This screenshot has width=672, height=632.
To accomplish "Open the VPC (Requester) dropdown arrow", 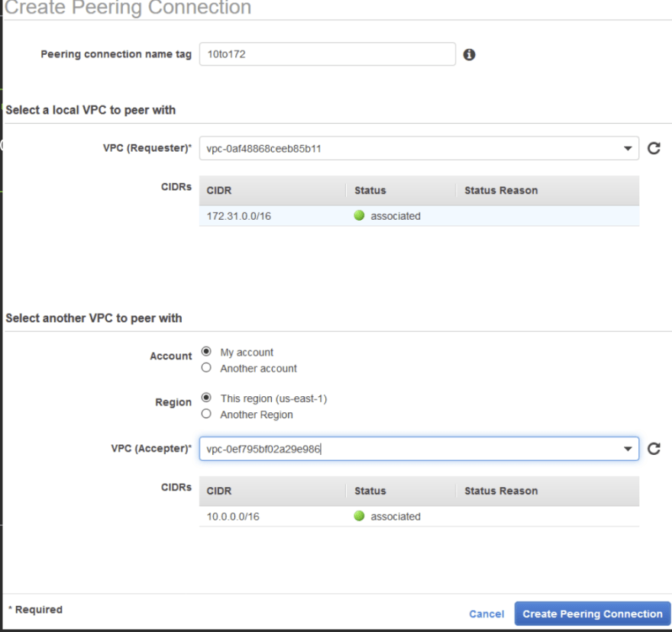I will coord(628,149).
